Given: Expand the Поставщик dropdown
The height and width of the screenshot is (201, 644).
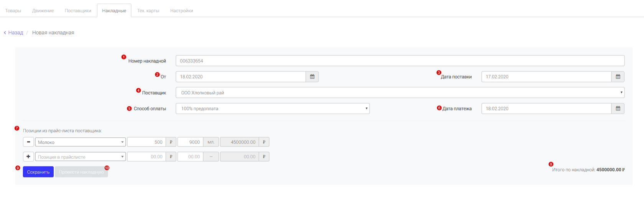Looking at the screenshot, I should [400, 92].
